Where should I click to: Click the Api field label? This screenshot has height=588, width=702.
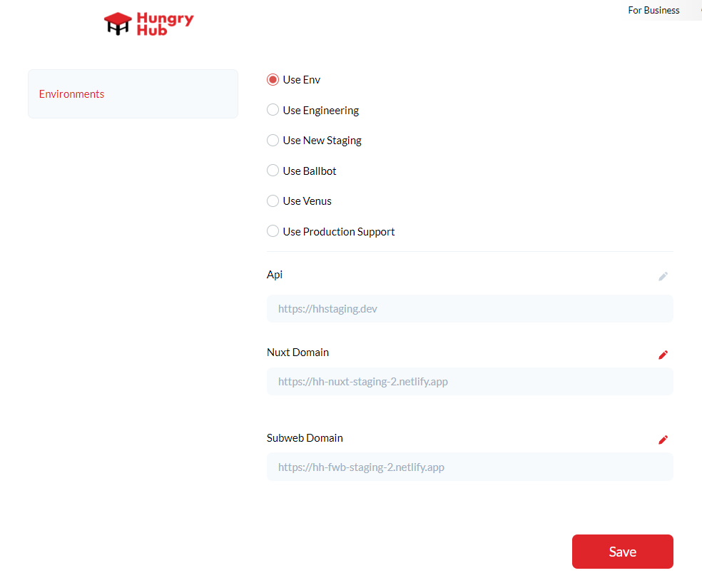click(x=275, y=275)
